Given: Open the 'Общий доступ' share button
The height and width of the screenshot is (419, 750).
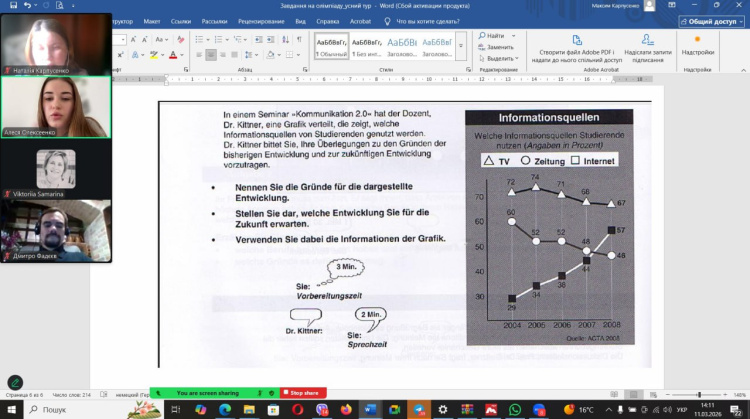Looking at the screenshot, I should [711, 22].
